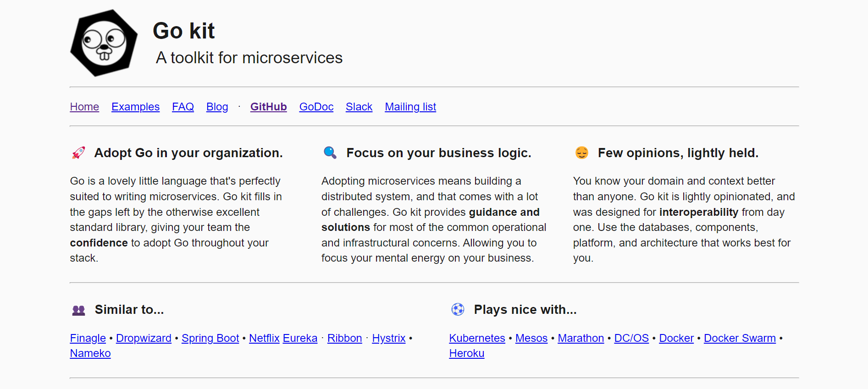Click the 'Plays nice with...' heading
Screen dimensions: 868x389
tap(525, 310)
